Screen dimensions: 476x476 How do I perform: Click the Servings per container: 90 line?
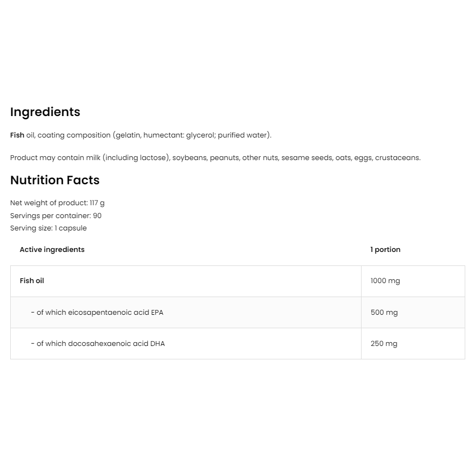pos(56,215)
